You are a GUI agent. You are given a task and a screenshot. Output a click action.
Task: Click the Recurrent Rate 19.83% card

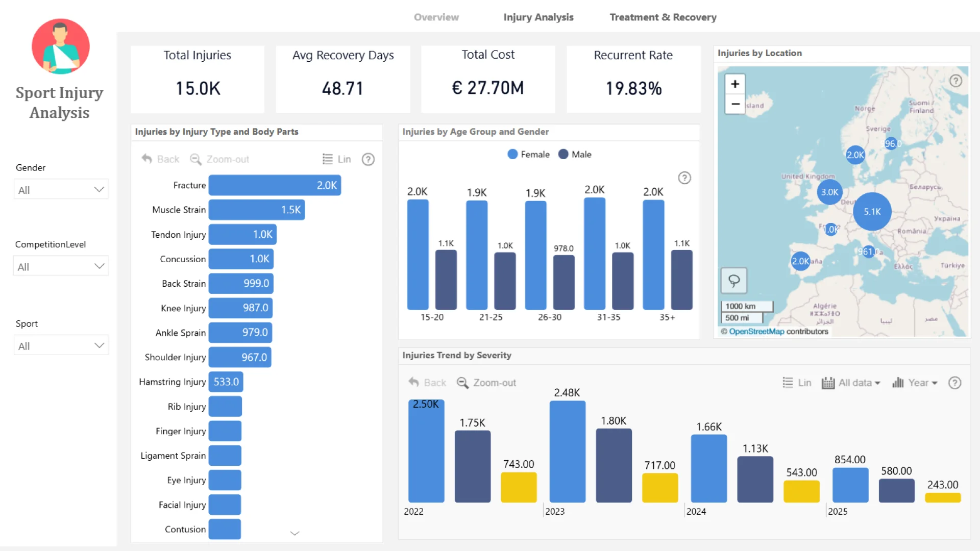pyautogui.click(x=633, y=79)
